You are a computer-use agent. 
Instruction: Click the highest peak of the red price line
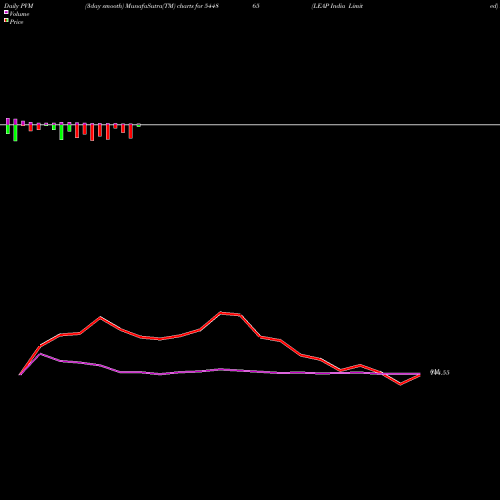point(221,313)
